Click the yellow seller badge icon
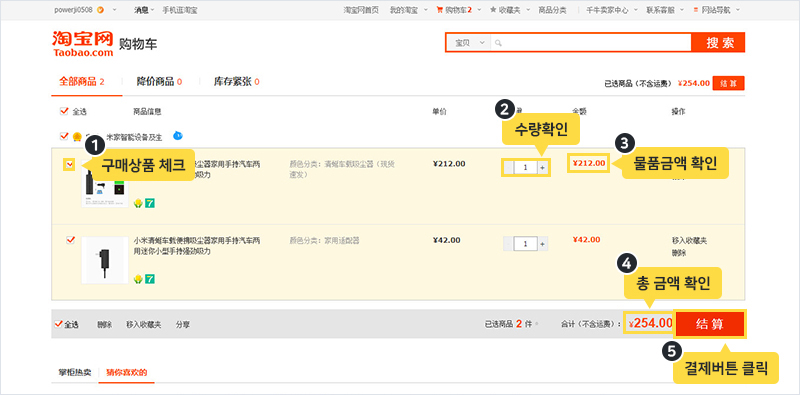Viewport: 800px width, 395px height. [77, 137]
